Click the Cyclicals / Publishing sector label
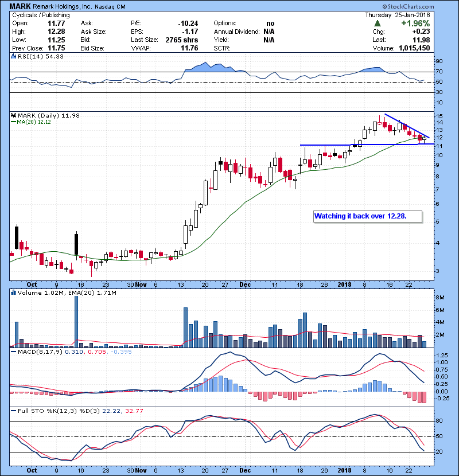The width and height of the screenshot is (459, 476). pos(41,15)
